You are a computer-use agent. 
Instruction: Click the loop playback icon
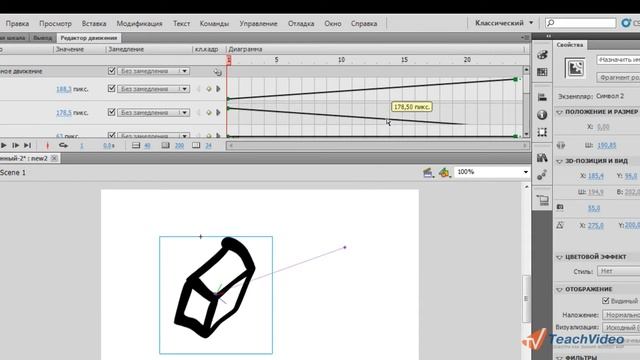pyautogui.click(x=63, y=145)
